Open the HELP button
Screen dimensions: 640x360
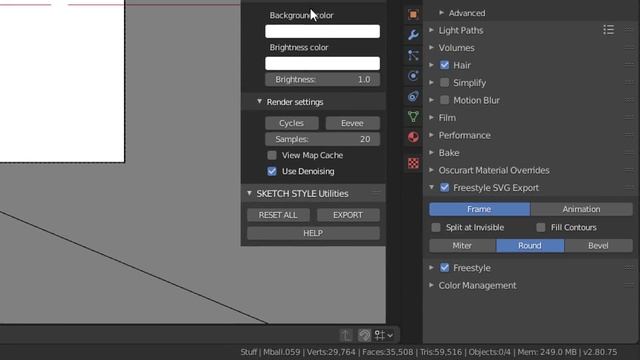[313, 233]
